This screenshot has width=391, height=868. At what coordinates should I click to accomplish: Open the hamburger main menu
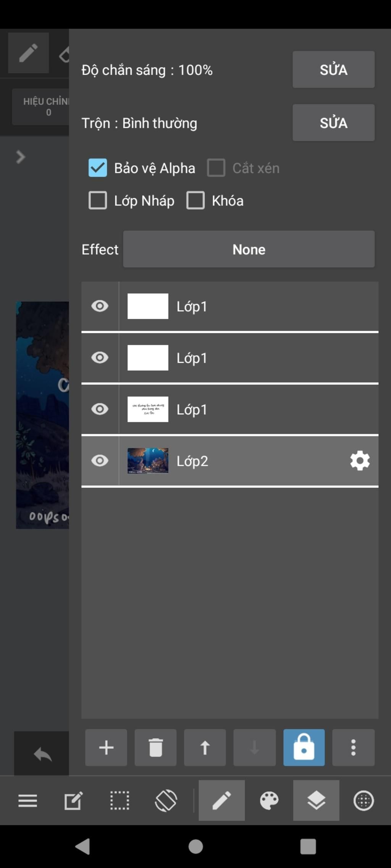pos(28,800)
